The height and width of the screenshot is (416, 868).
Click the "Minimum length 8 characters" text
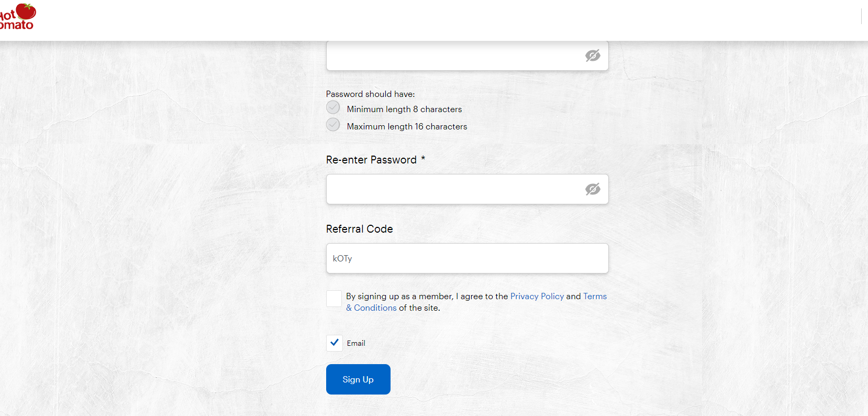[404, 110]
